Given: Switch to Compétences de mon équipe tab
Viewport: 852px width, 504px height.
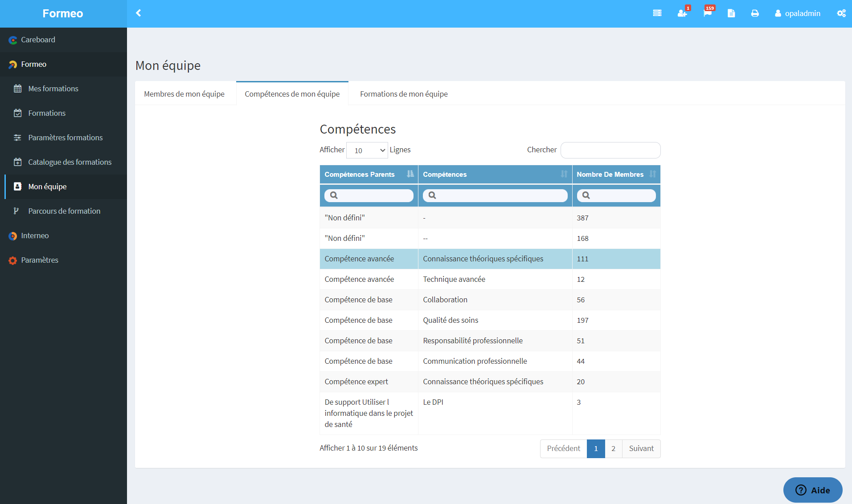Looking at the screenshot, I should point(292,94).
